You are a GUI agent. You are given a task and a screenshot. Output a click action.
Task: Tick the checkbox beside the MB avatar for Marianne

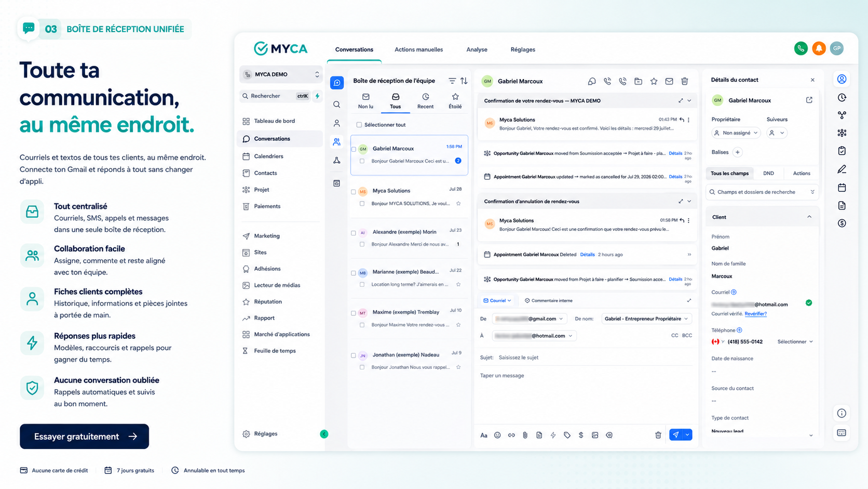pos(354,273)
